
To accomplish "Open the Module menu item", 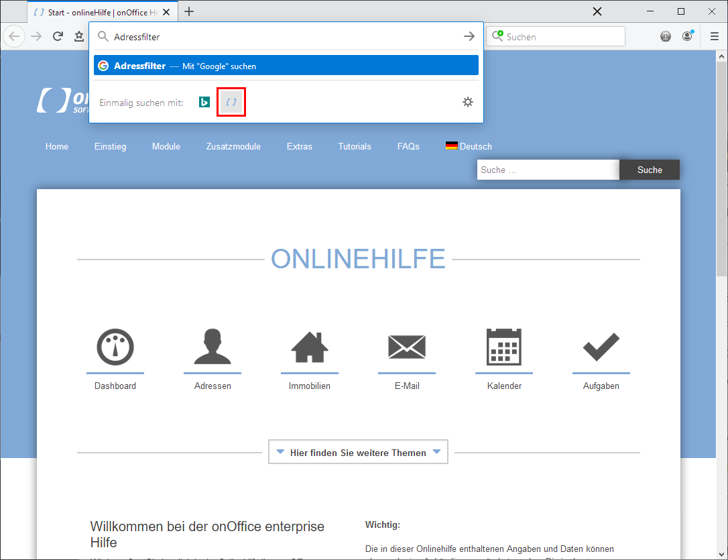I will (x=166, y=146).
